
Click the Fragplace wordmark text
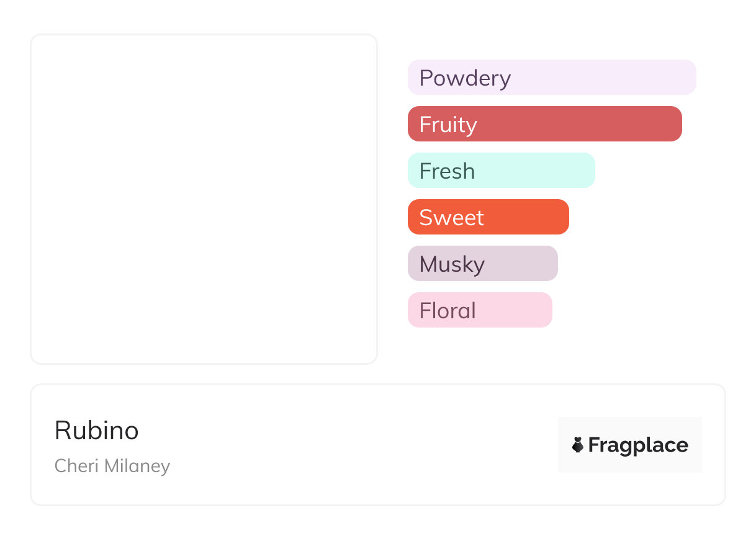point(638,445)
